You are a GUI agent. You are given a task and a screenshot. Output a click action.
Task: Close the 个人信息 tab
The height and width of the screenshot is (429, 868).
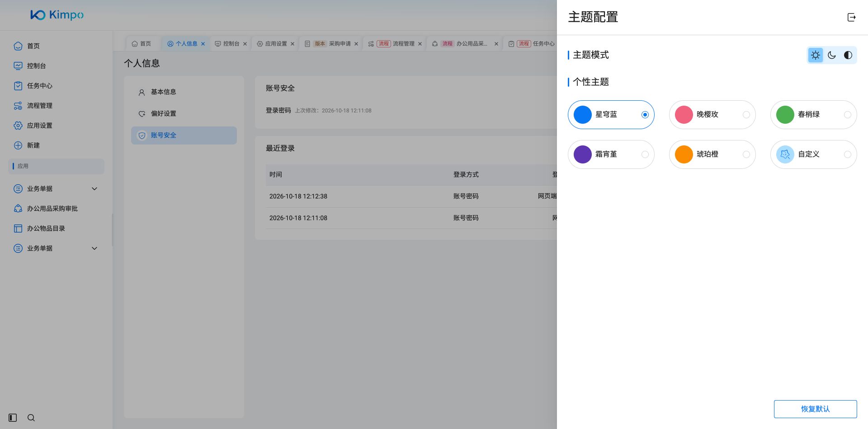[x=203, y=44]
